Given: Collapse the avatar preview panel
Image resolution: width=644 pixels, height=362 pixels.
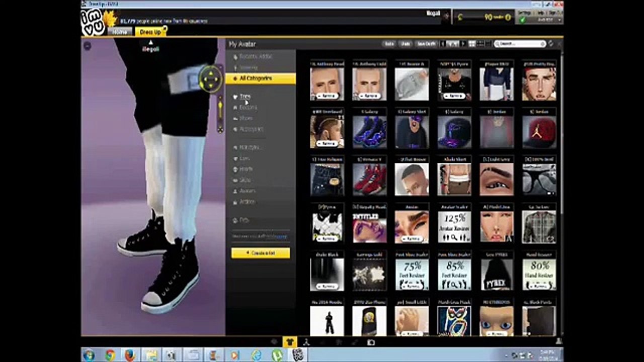Looking at the screenshot, I should pyautogui.click(x=88, y=46).
